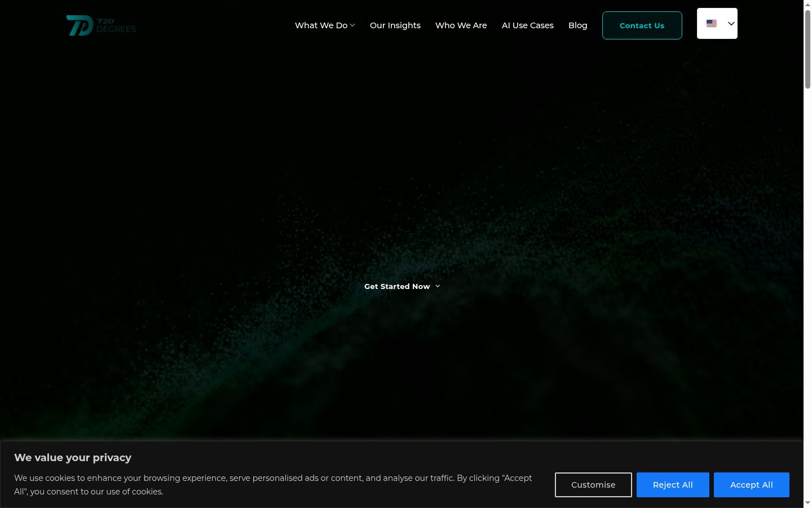812x508 pixels.
Task: Click the US flag language icon
Action: tap(712, 24)
